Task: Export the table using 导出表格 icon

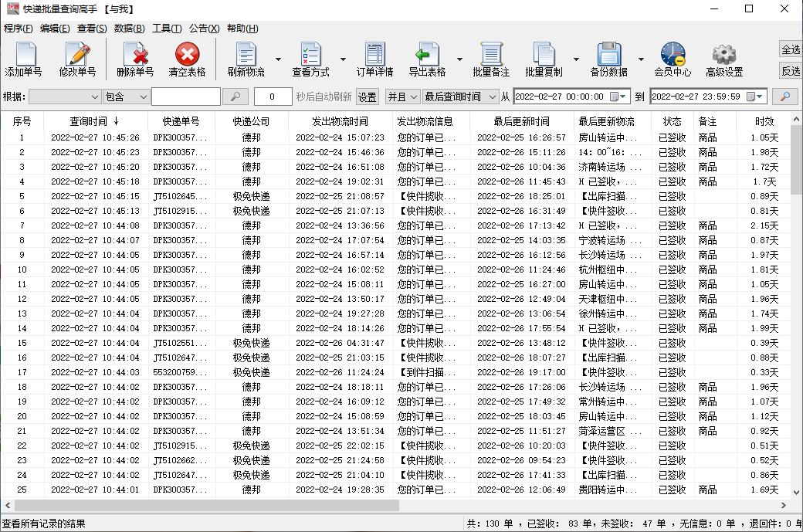Action: tap(429, 59)
